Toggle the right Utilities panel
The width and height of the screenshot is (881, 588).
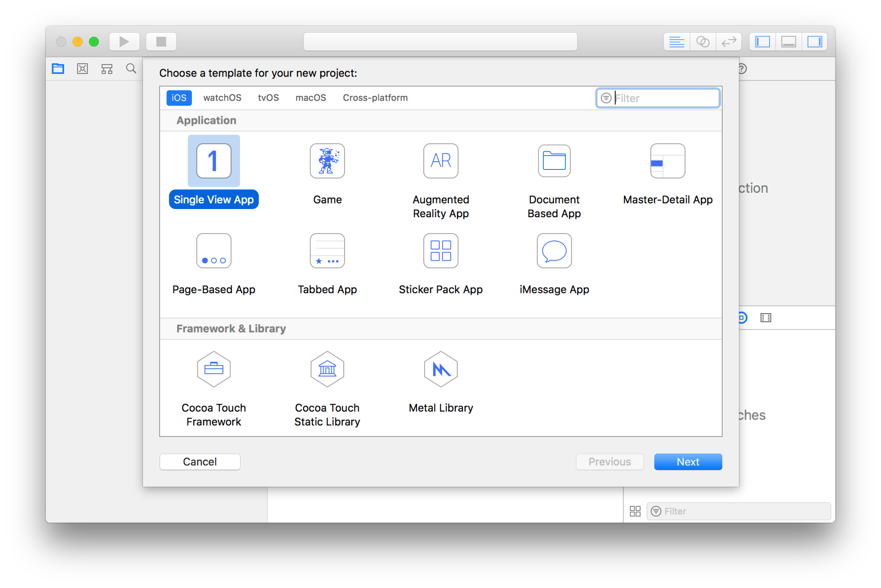pos(815,41)
